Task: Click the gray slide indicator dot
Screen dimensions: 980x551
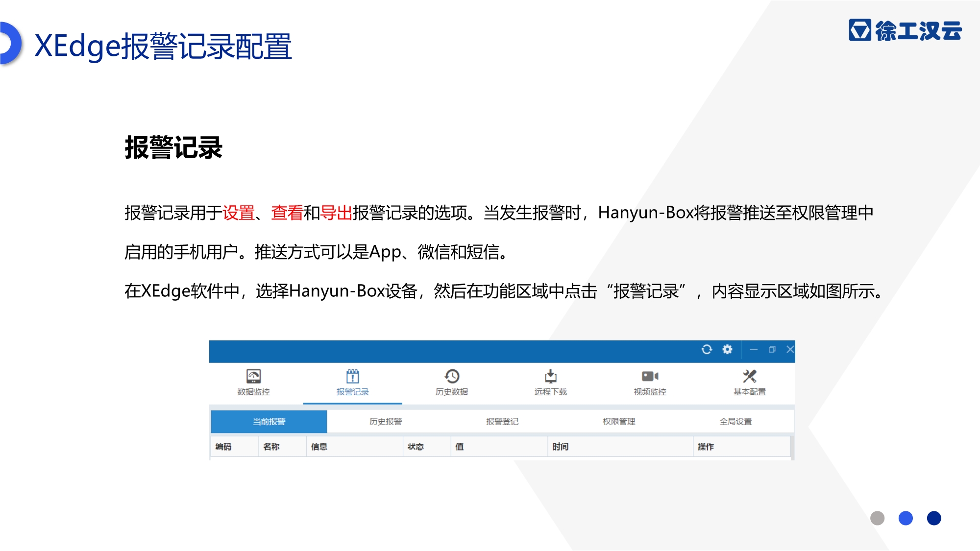Action: (877, 518)
